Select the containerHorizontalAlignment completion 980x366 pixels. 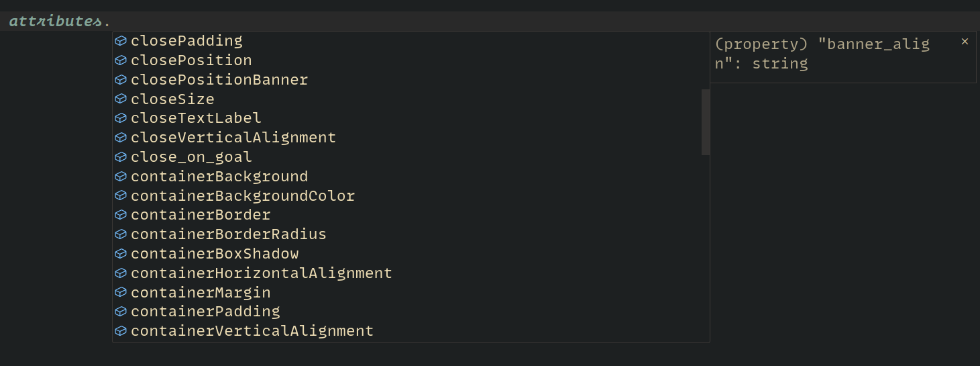(x=262, y=273)
